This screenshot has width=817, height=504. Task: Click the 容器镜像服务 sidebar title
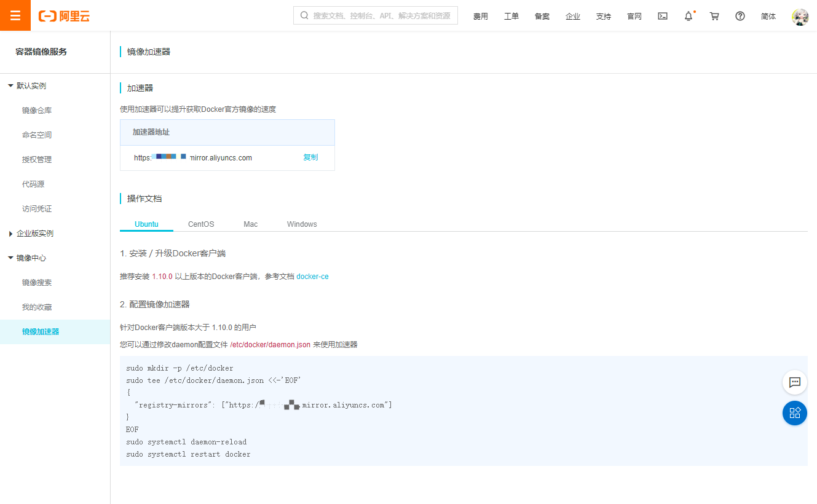(41, 52)
